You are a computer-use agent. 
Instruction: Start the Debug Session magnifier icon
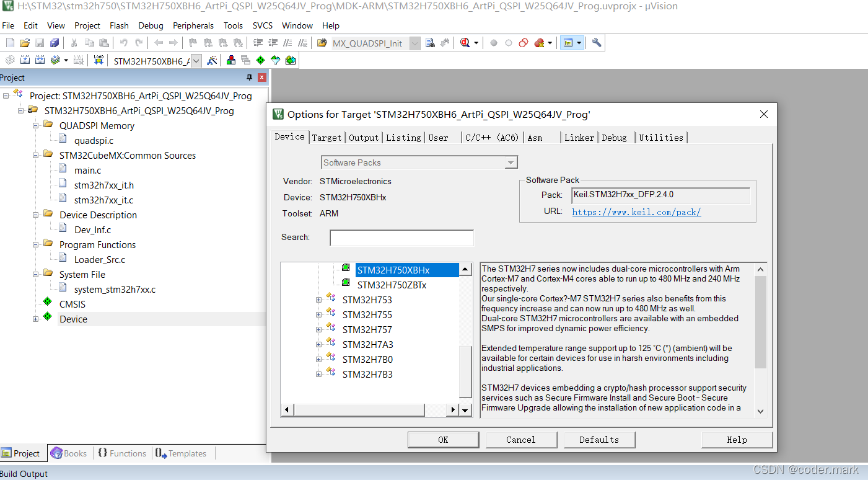[x=465, y=43]
